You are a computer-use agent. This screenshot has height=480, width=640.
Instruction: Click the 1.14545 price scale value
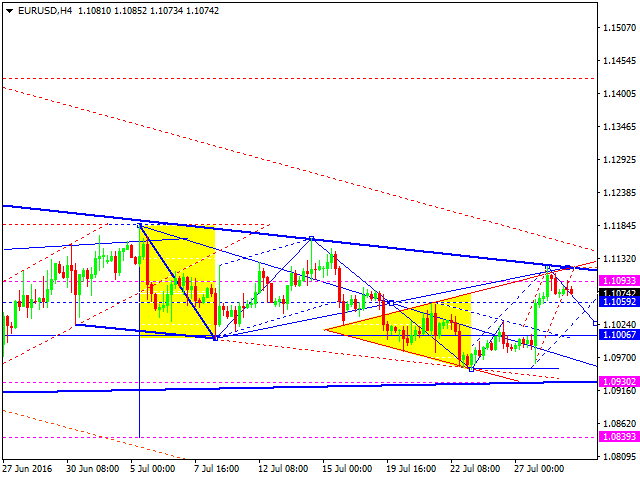click(620, 61)
